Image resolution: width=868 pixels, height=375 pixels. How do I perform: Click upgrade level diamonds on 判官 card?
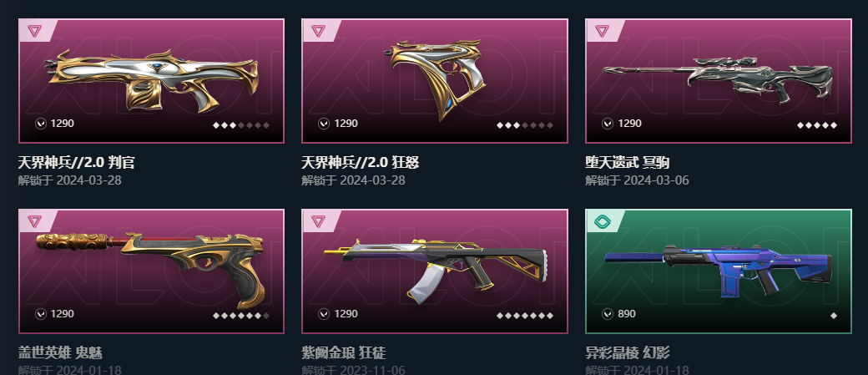click(x=241, y=125)
